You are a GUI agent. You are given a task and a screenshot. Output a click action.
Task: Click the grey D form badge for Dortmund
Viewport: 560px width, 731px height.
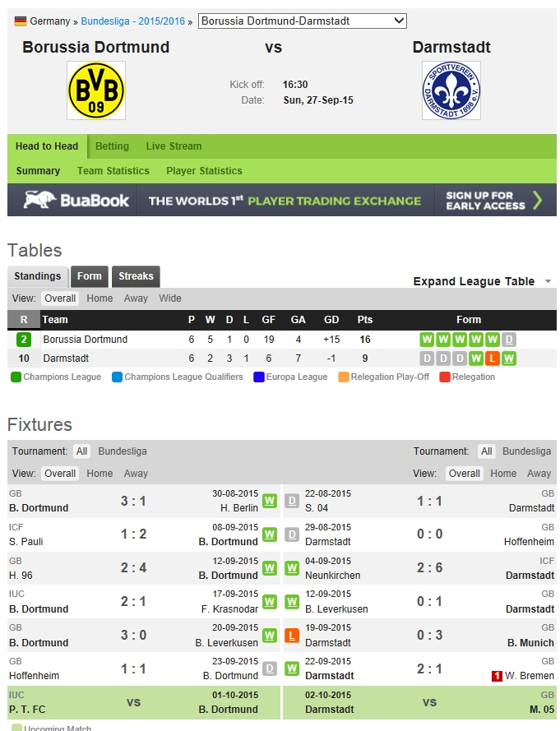point(509,340)
